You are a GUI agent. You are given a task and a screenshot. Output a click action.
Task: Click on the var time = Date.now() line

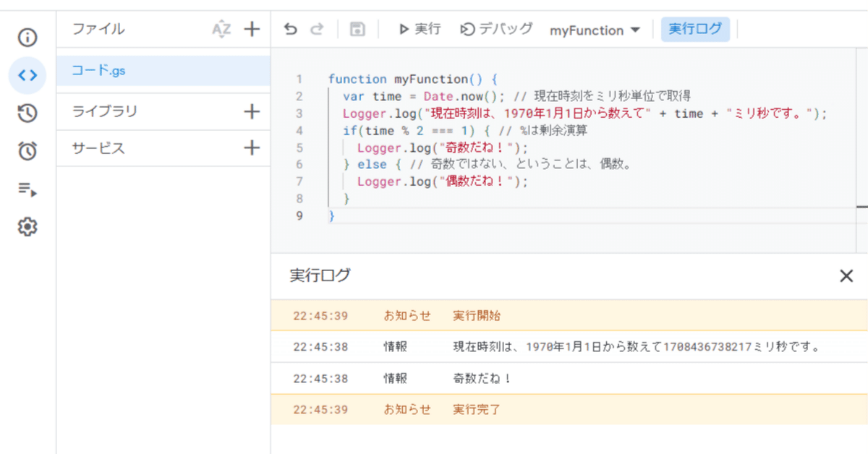[x=516, y=96]
